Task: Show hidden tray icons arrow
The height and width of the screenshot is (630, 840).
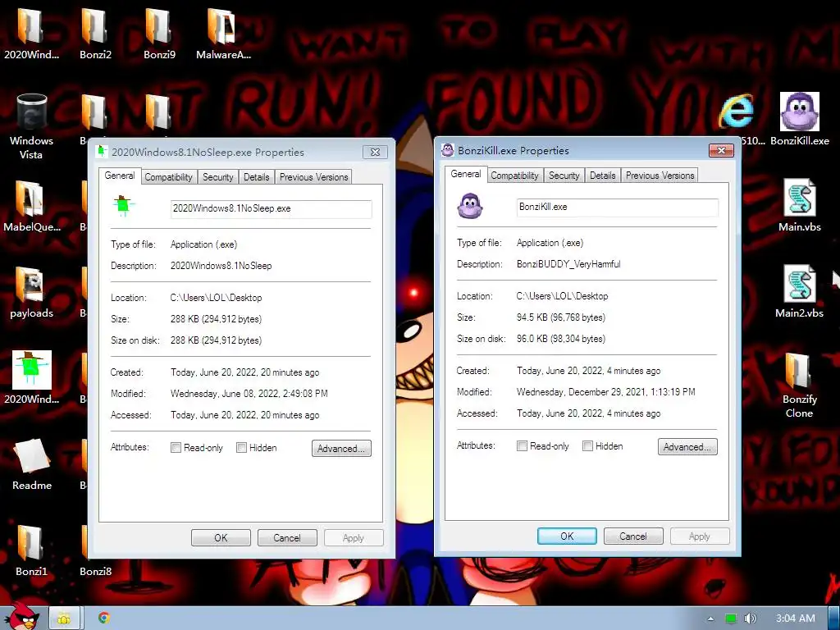Action: coord(710,619)
